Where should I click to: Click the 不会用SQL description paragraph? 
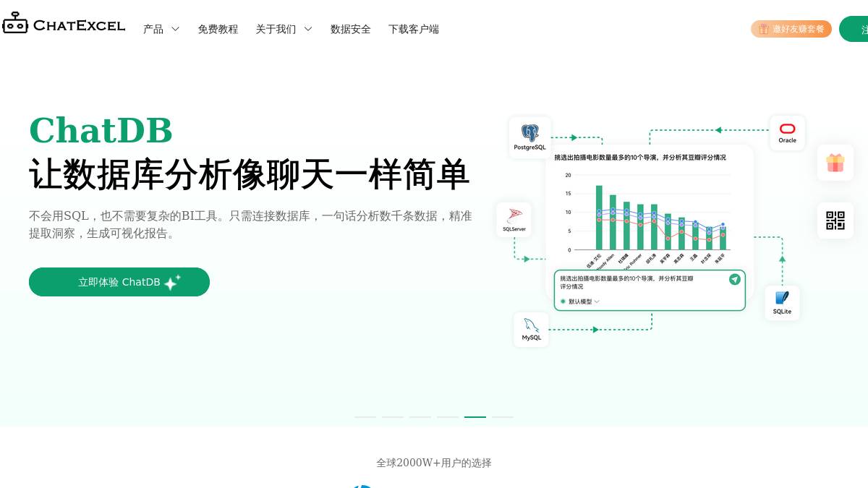coord(250,224)
